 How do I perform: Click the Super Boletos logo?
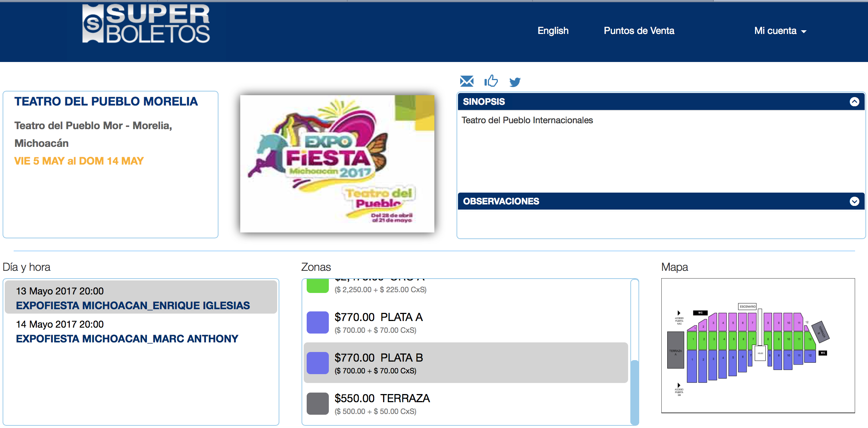[146, 24]
